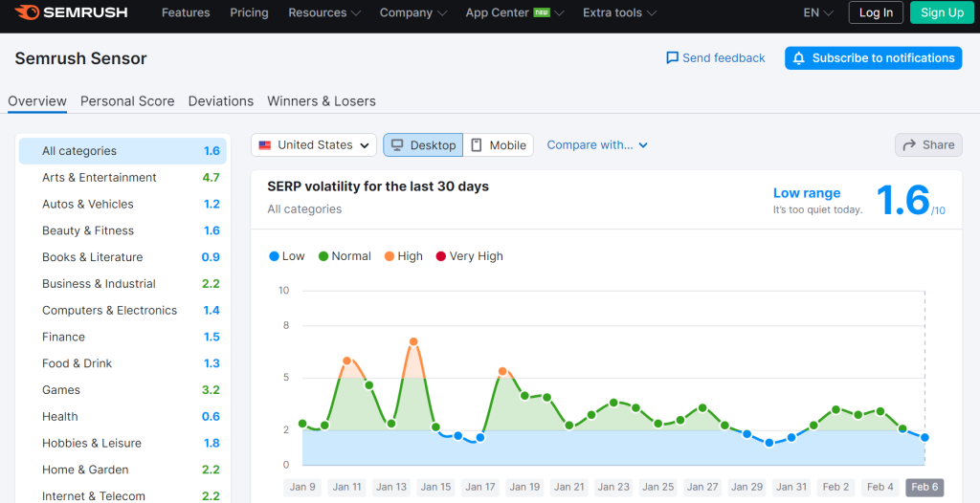
Task: Open the United States country dropdown
Action: [x=314, y=145]
